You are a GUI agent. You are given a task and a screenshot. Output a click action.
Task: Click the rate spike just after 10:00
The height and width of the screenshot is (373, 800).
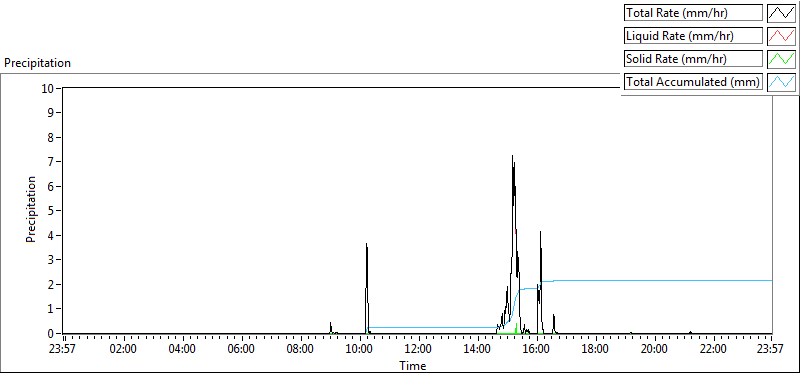pos(366,245)
